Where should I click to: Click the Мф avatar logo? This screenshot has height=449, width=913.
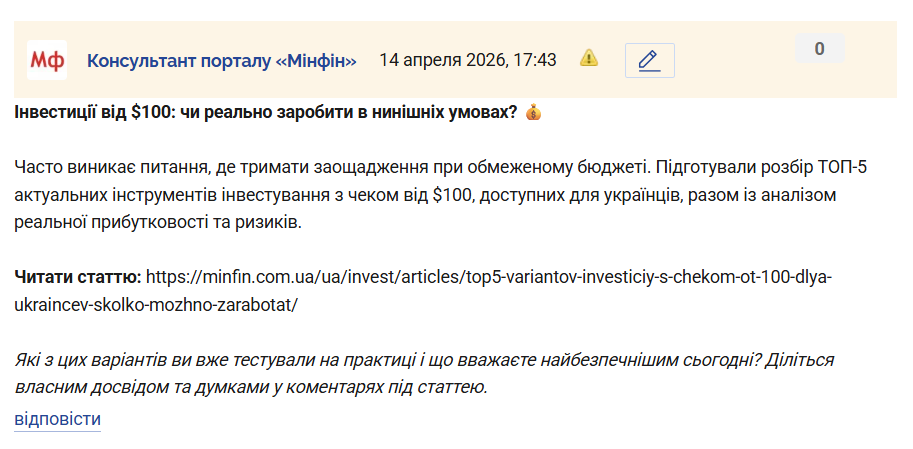pos(46,60)
